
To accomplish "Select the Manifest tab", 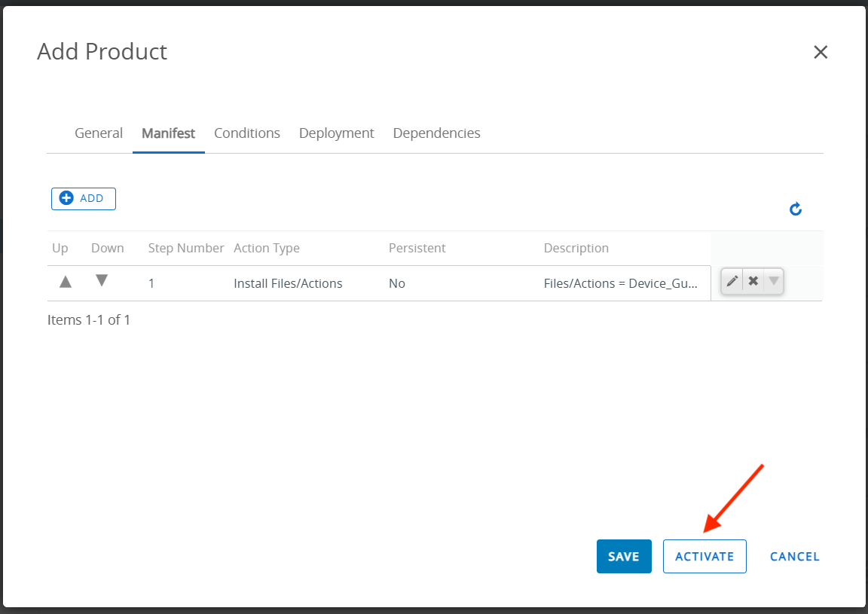I will coord(168,133).
